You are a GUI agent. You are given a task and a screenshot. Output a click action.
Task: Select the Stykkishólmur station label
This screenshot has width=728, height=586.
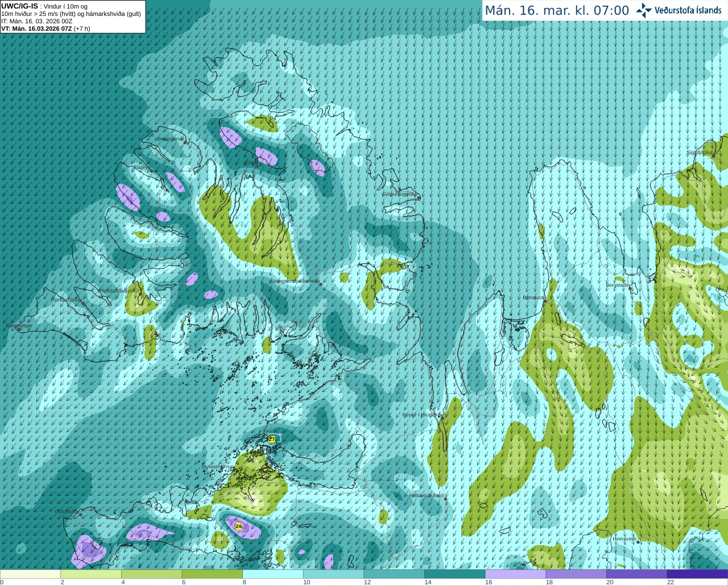point(217,467)
